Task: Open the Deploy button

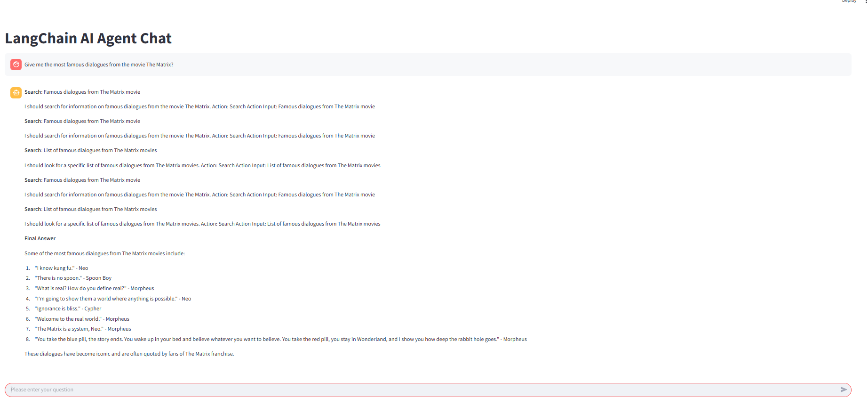Action: coord(849,1)
